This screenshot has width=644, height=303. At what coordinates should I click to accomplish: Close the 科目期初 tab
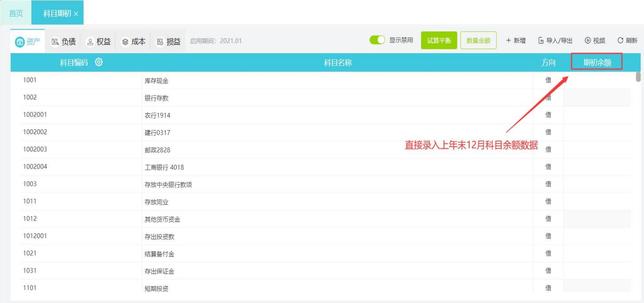[76, 14]
